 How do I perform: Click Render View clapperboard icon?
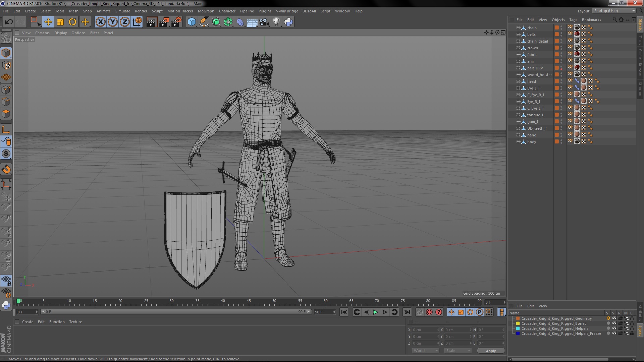pyautogui.click(x=152, y=22)
